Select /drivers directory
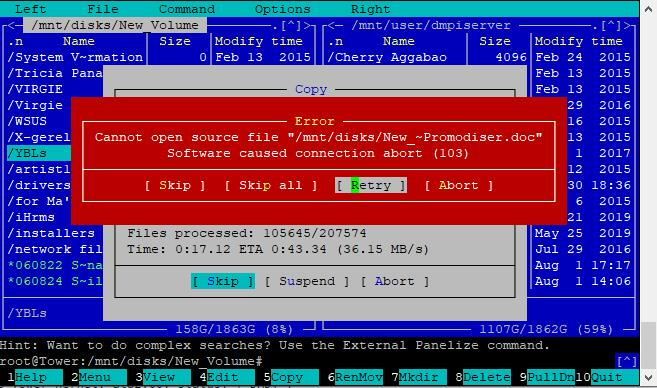The width and height of the screenshot is (657, 388). (39, 185)
